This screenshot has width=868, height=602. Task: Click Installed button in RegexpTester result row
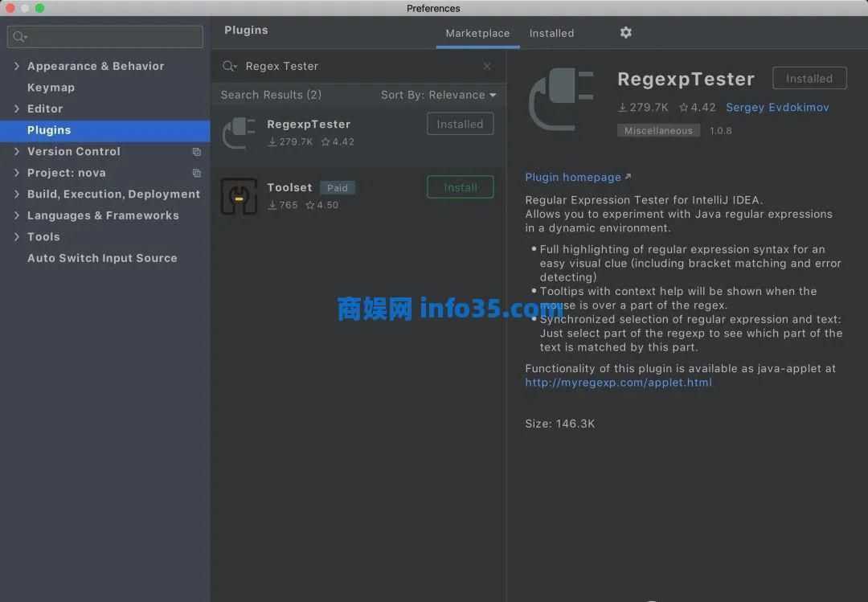[460, 124]
